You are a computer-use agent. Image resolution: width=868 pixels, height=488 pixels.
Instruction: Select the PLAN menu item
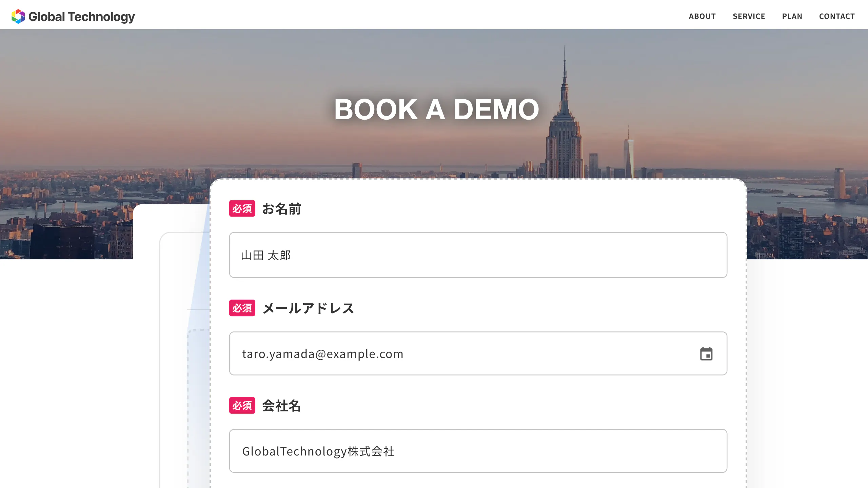tap(792, 16)
